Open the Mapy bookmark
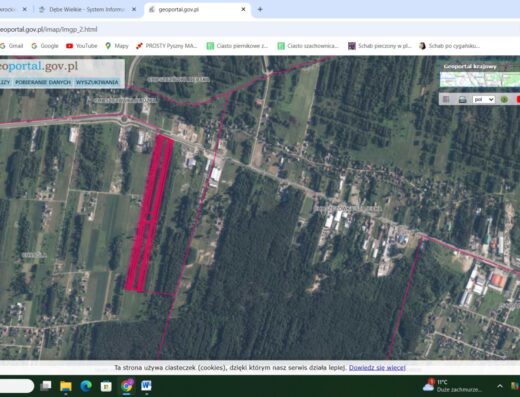520x397 pixels. pyautogui.click(x=117, y=46)
